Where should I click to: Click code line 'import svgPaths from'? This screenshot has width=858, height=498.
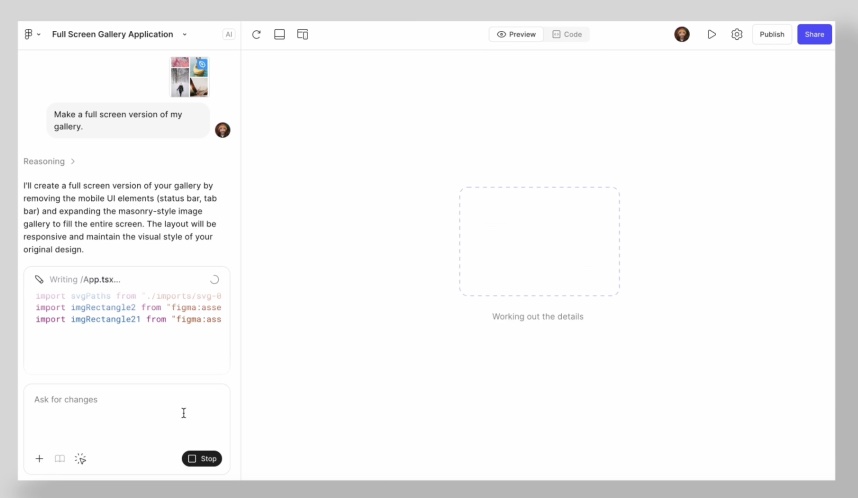click(x=129, y=296)
